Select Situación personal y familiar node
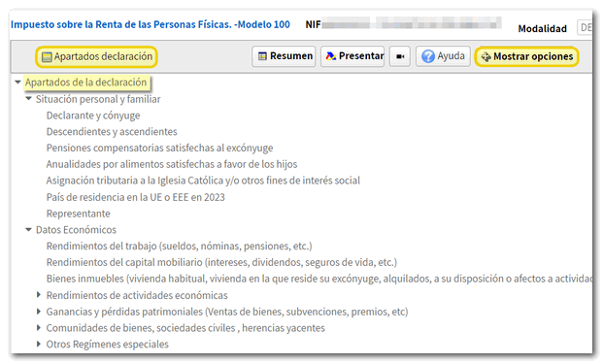Image resolution: width=603 pixels, height=364 pixels. click(98, 99)
